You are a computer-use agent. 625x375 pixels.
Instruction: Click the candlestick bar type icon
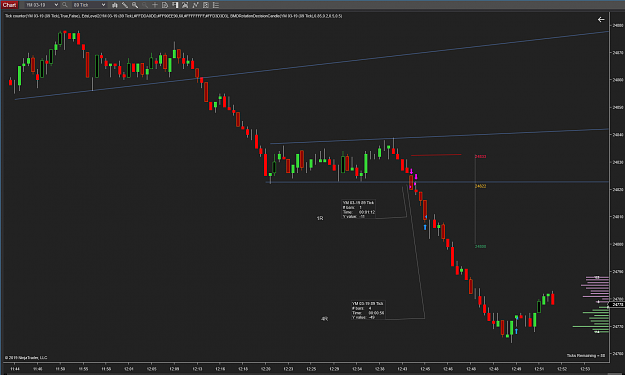tap(115, 5)
